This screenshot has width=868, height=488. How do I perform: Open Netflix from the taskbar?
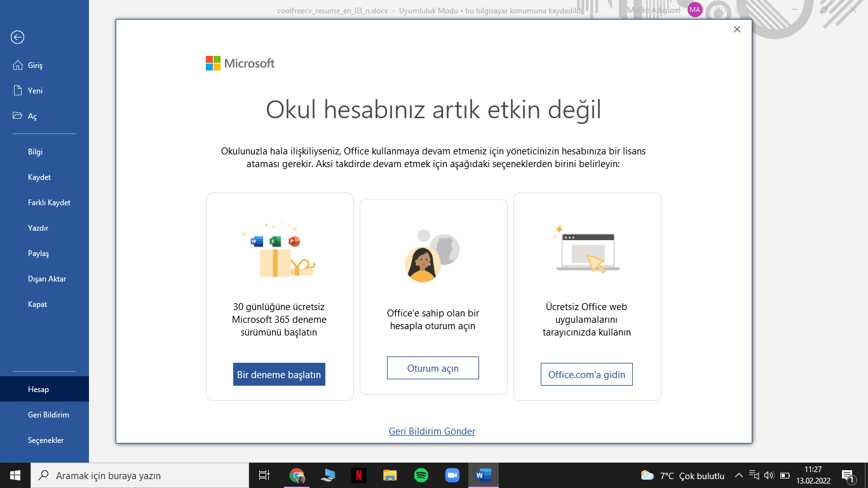click(x=359, y=475)
